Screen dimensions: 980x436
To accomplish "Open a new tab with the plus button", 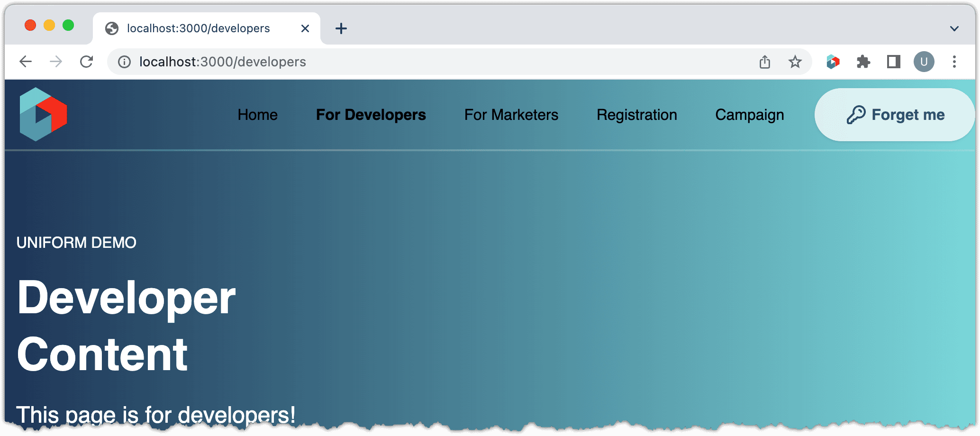I will [x=340, y=28].
